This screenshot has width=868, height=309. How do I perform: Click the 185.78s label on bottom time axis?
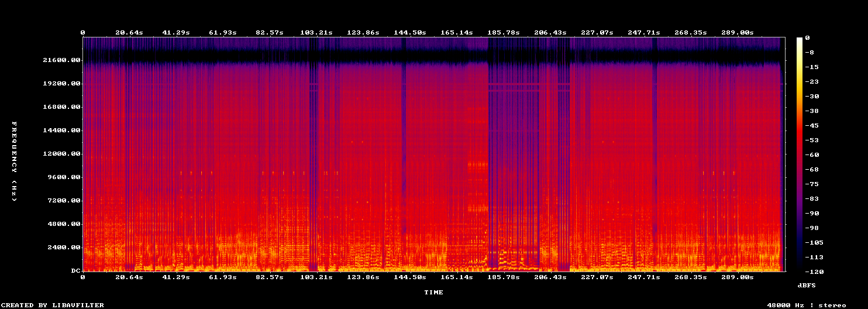[x=503, y=276]
